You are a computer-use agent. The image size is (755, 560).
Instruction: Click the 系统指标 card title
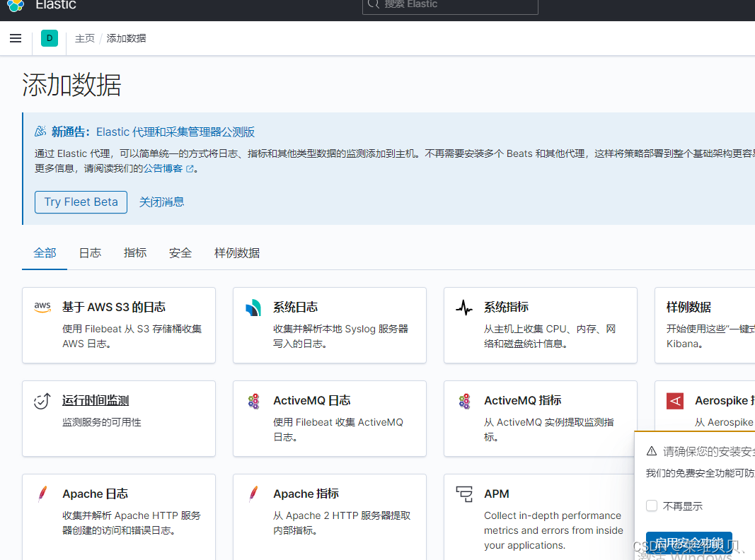click(506, 307)
